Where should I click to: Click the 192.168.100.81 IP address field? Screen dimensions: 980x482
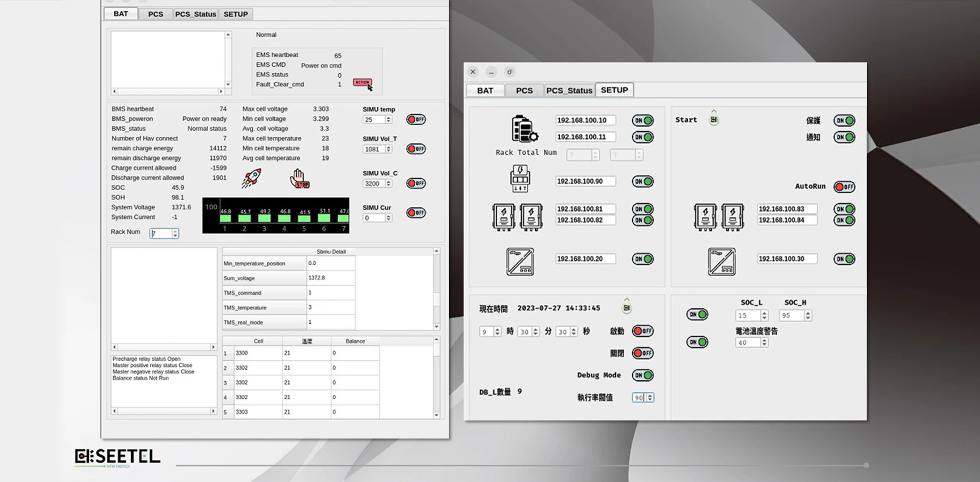coord(585,209)
